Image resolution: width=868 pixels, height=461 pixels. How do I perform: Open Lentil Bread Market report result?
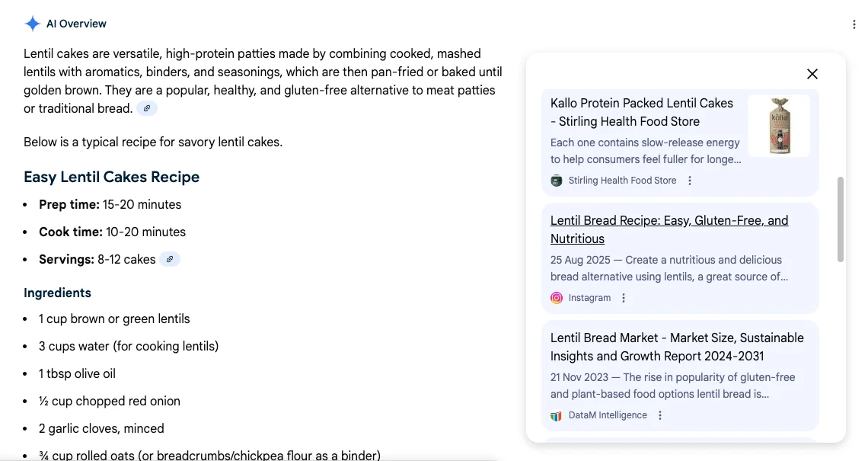(677, 347)
